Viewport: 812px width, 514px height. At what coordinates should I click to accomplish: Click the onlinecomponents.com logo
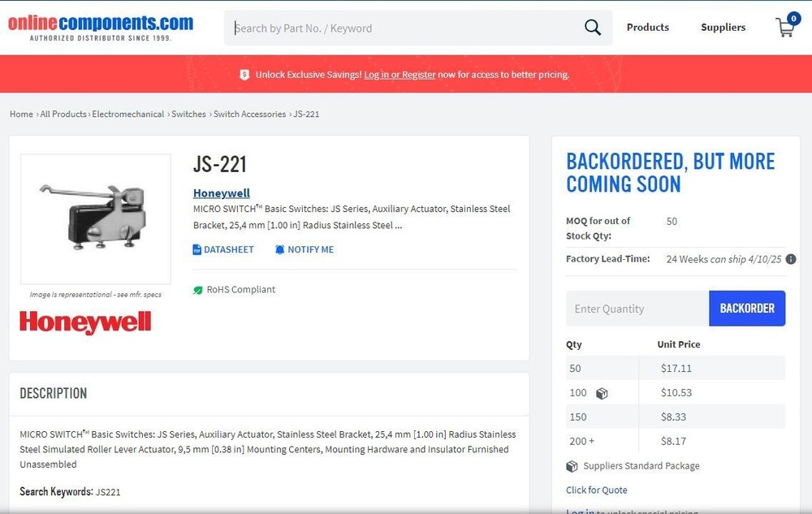pyautogui.click(x=101, y=27)
